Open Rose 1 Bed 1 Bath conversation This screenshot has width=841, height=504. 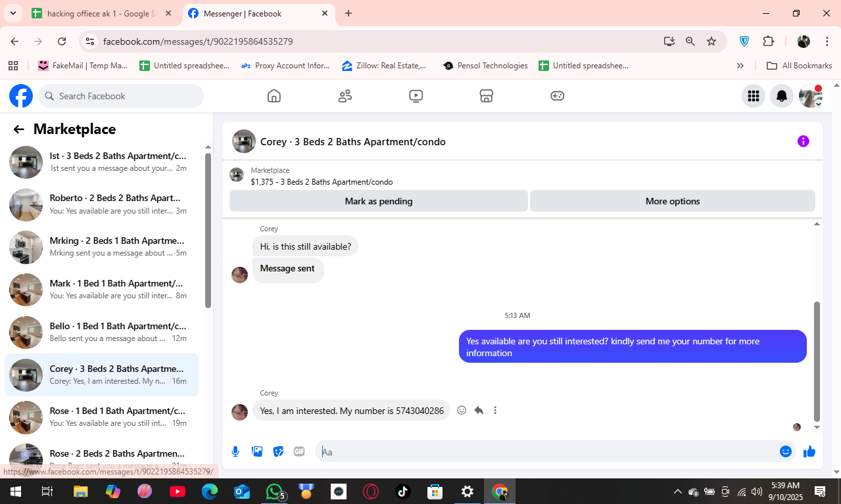click(102, 418)
